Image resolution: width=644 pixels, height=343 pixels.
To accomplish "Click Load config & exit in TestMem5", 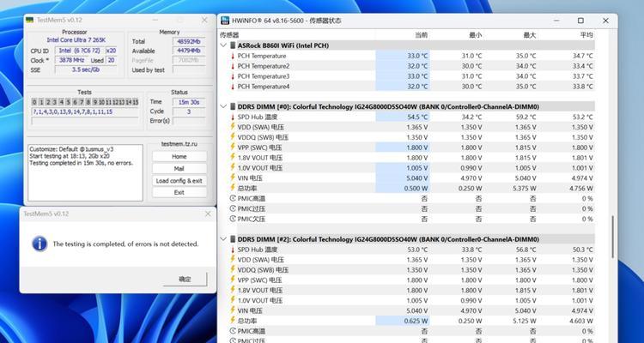I will point(179,181).
